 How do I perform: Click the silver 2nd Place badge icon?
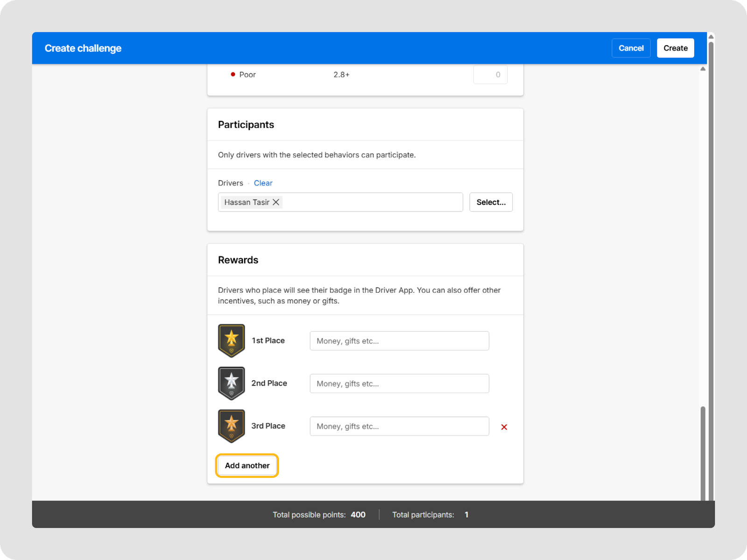point(231,383)
